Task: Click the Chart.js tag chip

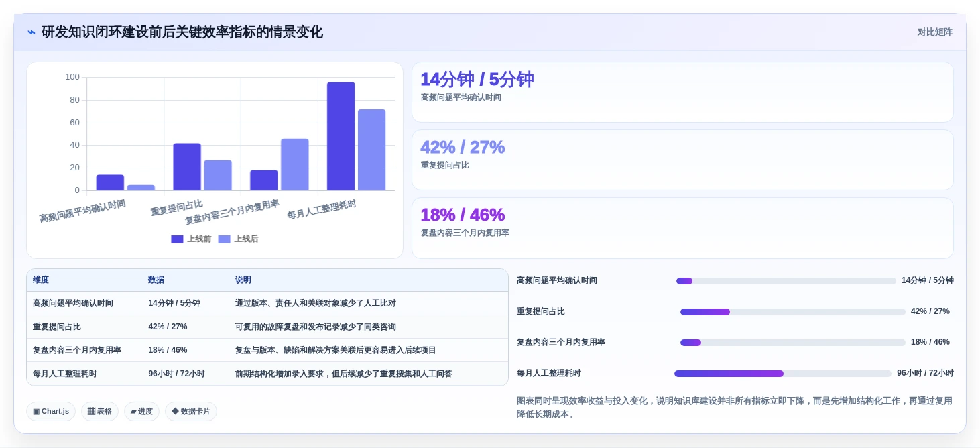Action: [51, 412]
